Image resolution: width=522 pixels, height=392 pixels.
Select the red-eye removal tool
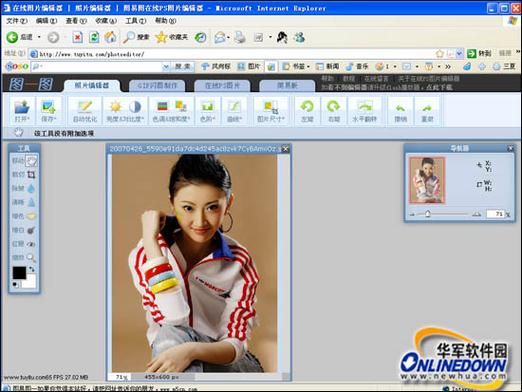pyautogui.click(x=31, y=244)
